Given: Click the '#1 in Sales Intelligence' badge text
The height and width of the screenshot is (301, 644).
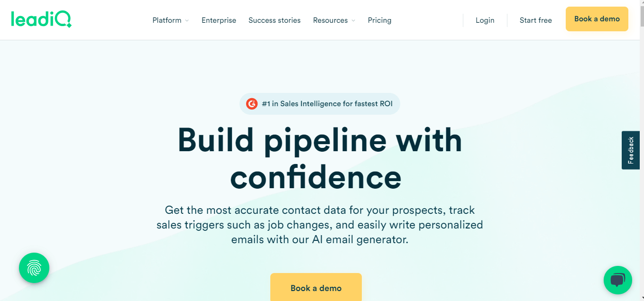Looking at the screenshot, I should [x=327, y=104].
